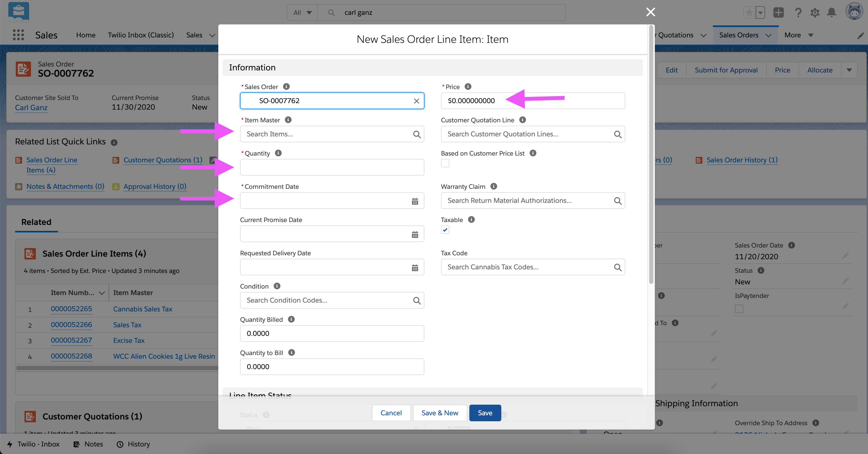The image size is (868, 454).
Task: Focus the Search Items lookup field
Action: [x=332, y=134]
